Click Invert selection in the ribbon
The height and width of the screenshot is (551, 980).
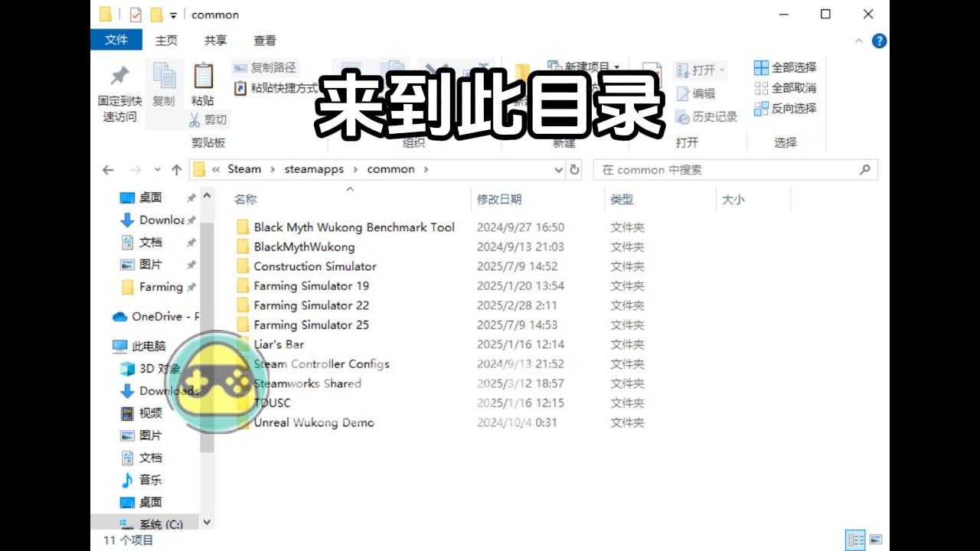pyautogui.click(x=786, y=109)
